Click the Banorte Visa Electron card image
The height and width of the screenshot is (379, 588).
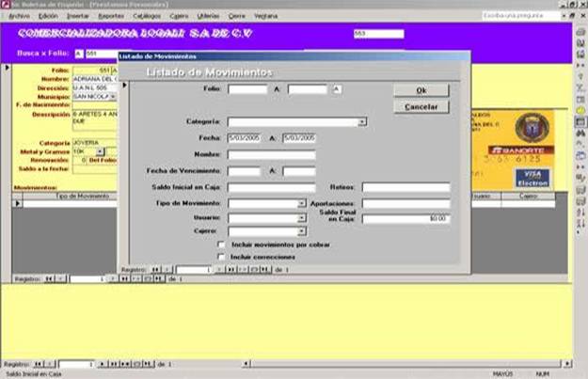[512, 150]
